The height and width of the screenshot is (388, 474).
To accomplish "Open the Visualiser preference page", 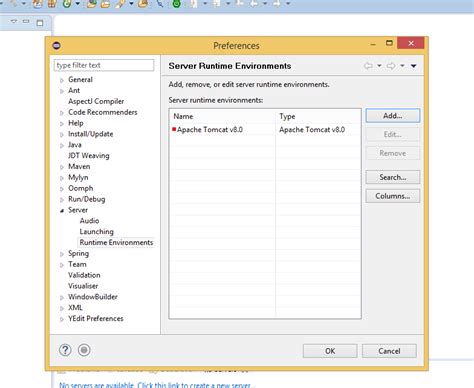I will point(83,286).
